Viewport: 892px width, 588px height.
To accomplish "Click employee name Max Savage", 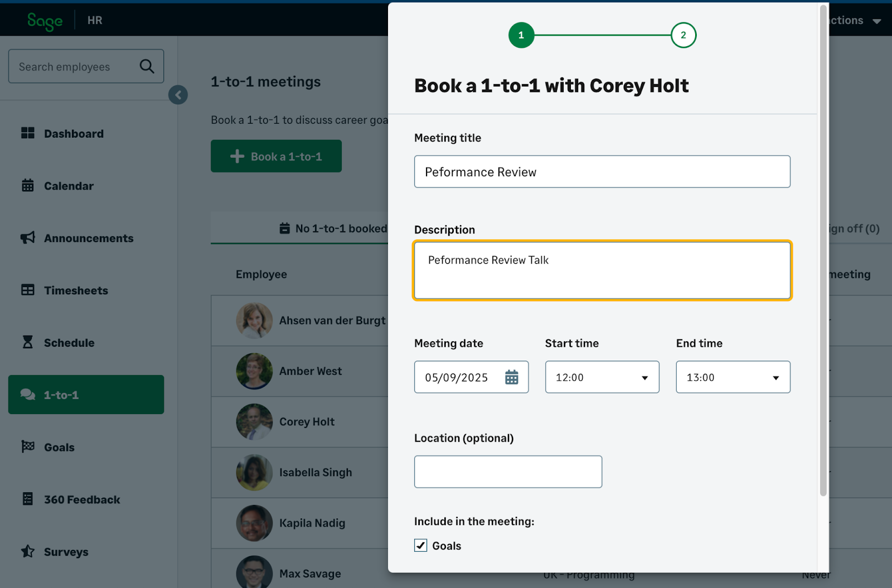I will pyautogui.click(x=310, y=574).
